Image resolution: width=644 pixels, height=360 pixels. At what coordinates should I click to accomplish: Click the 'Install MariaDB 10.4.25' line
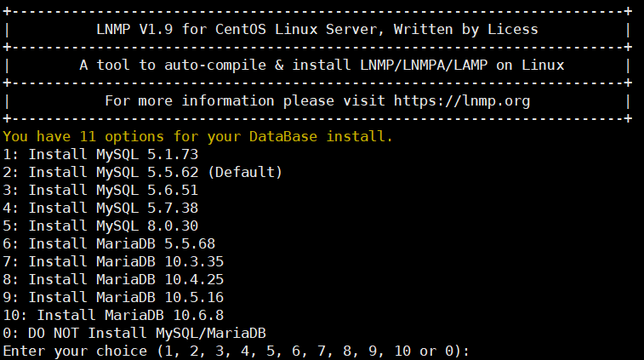pos(113,279)
